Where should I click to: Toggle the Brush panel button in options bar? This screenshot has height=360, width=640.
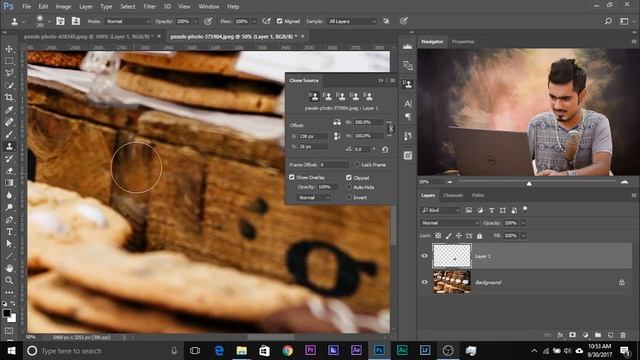tap(60, 21)
